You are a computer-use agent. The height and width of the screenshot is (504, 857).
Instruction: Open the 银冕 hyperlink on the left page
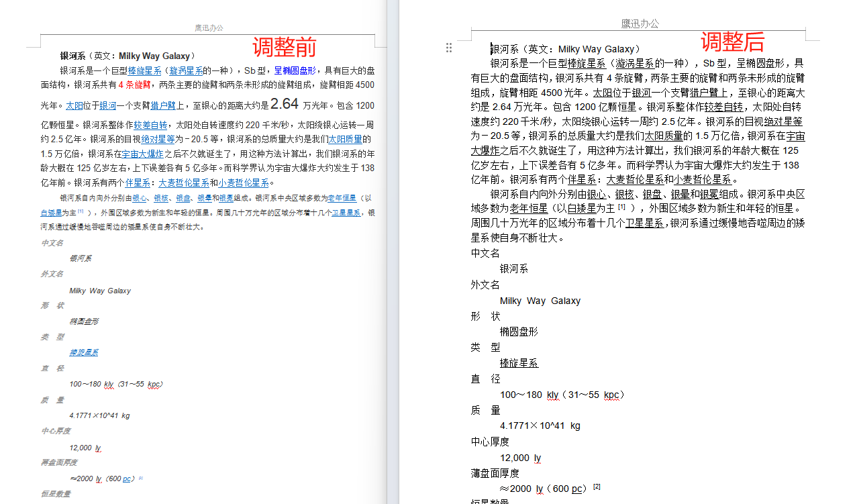click(x=226, y=199)
